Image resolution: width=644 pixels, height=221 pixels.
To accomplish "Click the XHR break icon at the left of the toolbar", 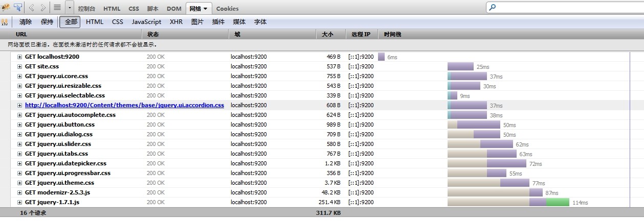I will tap(5, 22).
